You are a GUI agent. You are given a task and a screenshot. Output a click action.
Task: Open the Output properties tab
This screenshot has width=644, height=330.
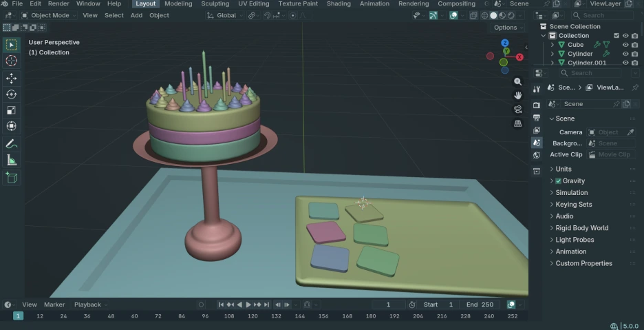click(x=537, y=118)
